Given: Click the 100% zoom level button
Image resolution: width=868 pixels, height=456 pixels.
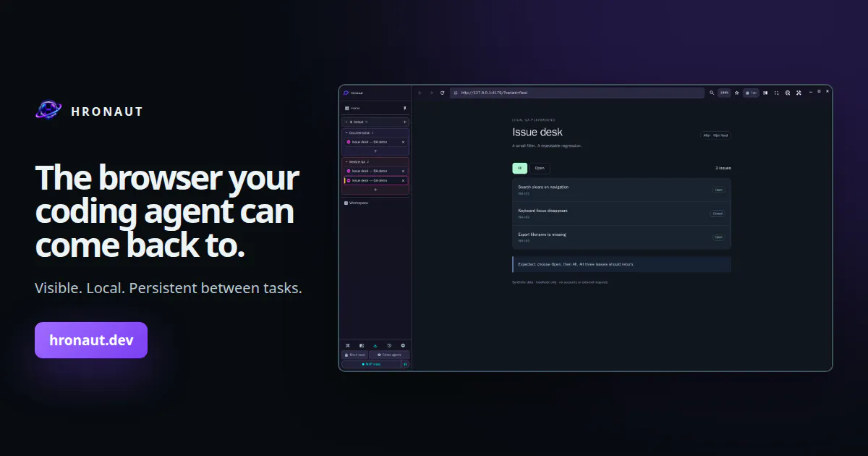Looking at the screenshot, I should pyautogui.click(x=724, y=93).
